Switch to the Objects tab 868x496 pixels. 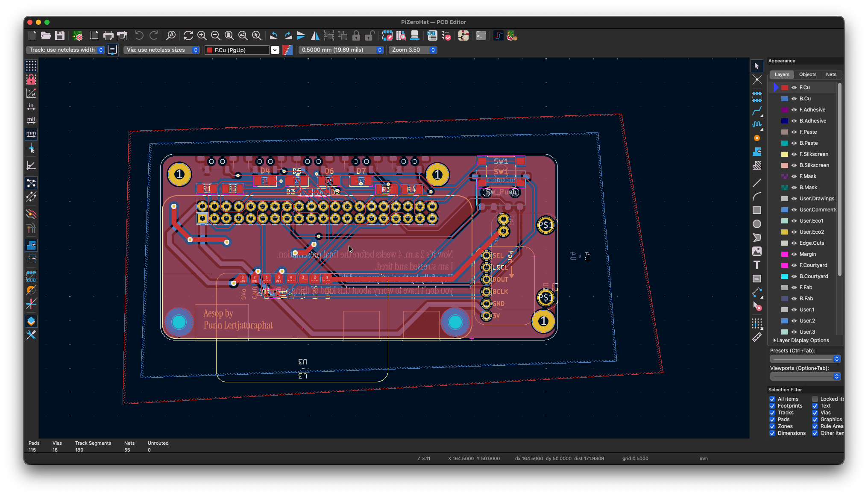click(x=807, y=74)
